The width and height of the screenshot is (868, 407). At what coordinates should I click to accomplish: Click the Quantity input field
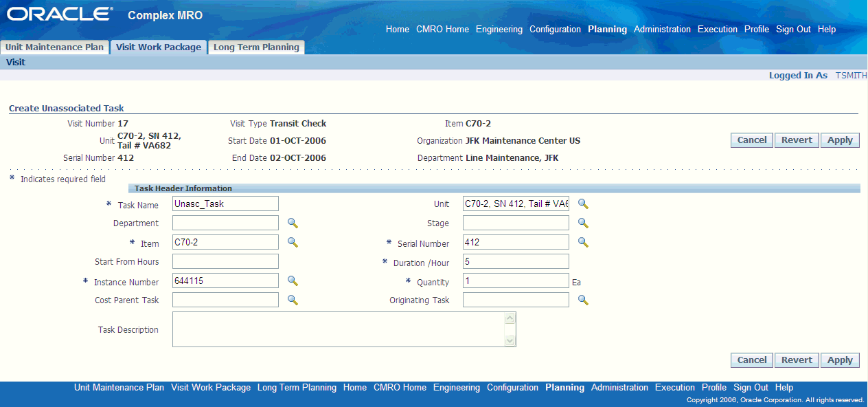[516, 280]
